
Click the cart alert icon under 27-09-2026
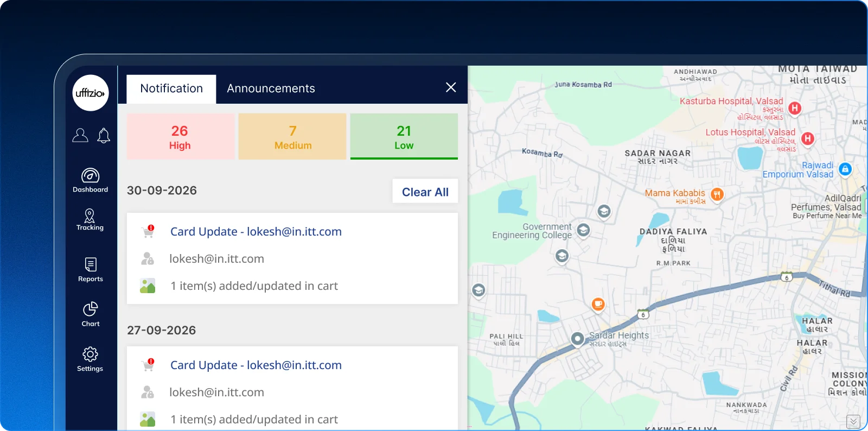(x=148, y=365)
